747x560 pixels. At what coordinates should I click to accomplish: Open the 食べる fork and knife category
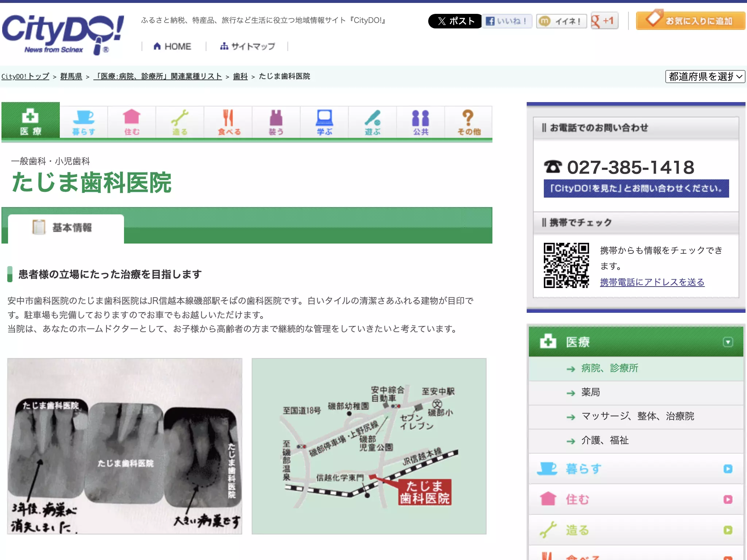[228, 122]
